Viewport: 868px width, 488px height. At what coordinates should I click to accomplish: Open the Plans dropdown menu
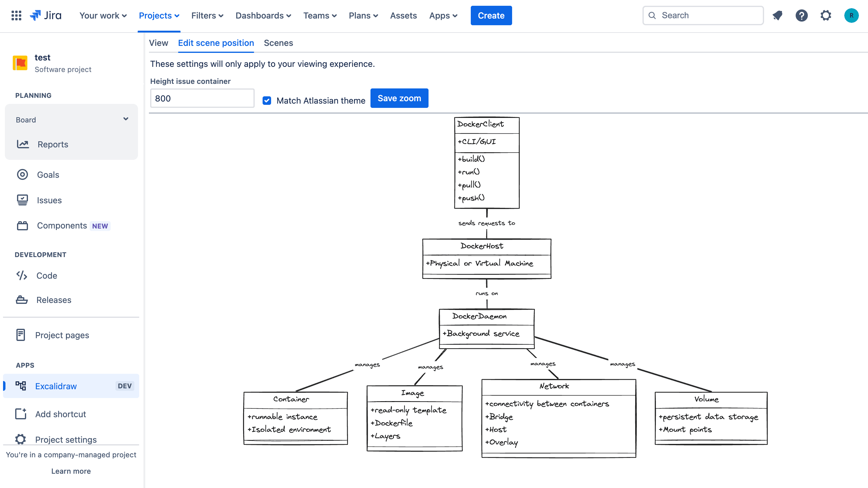(x=363, y=15)
